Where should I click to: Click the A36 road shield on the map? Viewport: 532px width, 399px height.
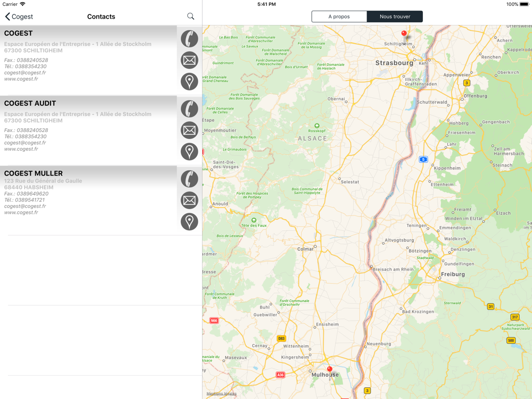coord(280,375)
